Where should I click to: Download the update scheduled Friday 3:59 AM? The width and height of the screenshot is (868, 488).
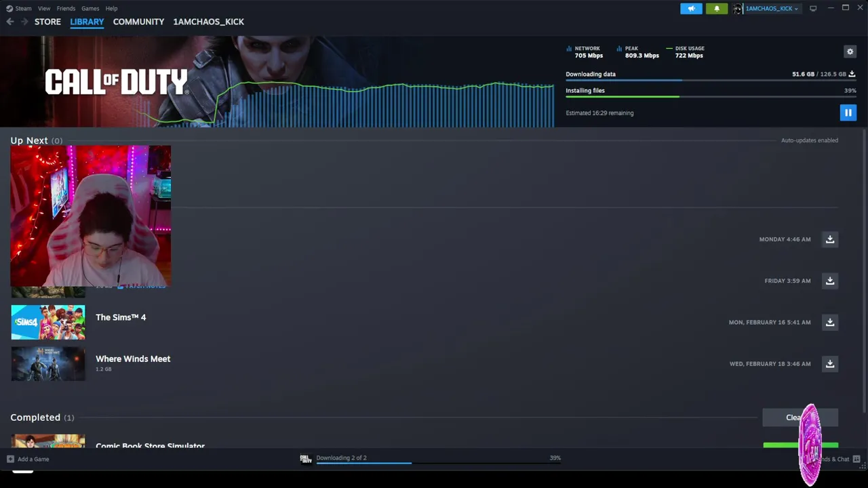coord(829,281)
